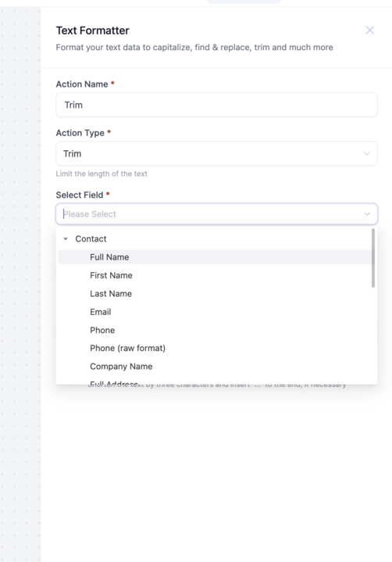Click the Limit the length helper text
Viewport: 392px width, 562px height.
(x=102, y=174)
